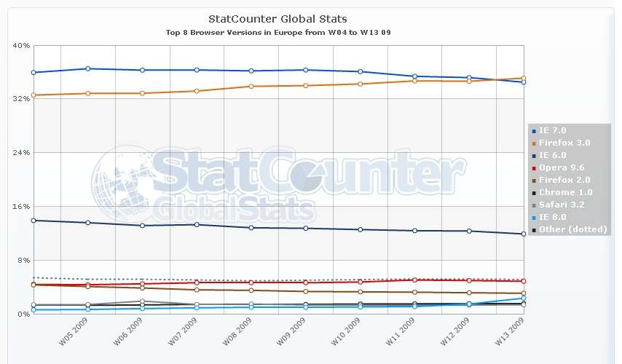This screenshot has width=622, height=364.
Task: Click the 40% y-axis label
Action: pyautogui.click(x=21, y=45)
